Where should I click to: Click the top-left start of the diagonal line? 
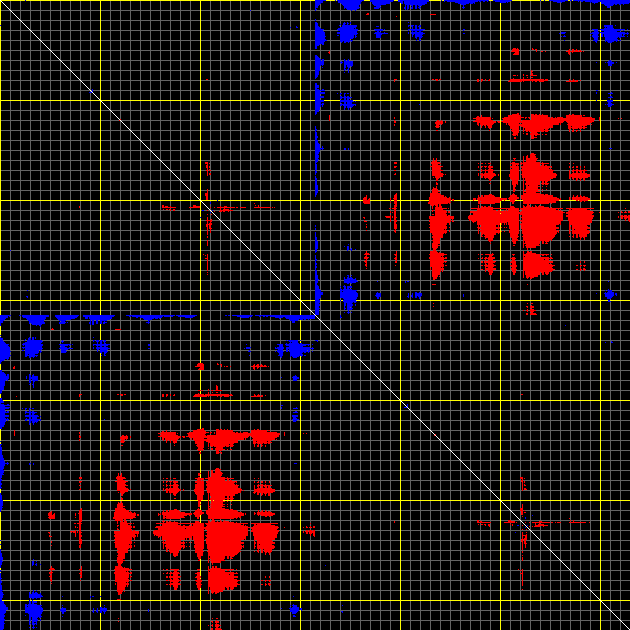pos(2,2)
